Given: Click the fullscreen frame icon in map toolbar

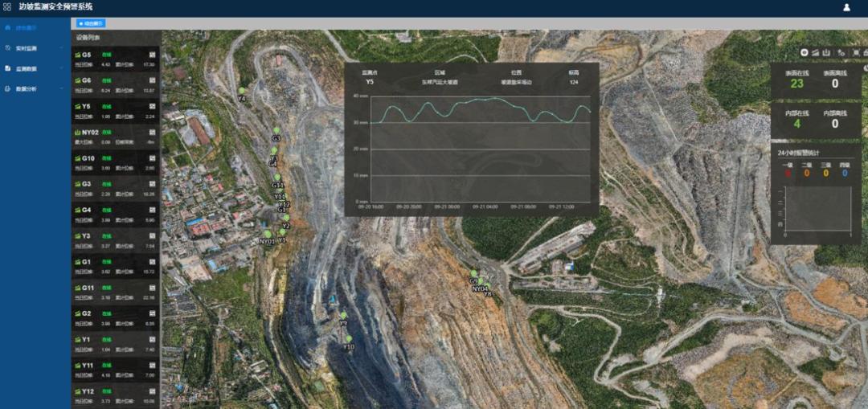Looking at the screenshot, I should tap(854, 52).
